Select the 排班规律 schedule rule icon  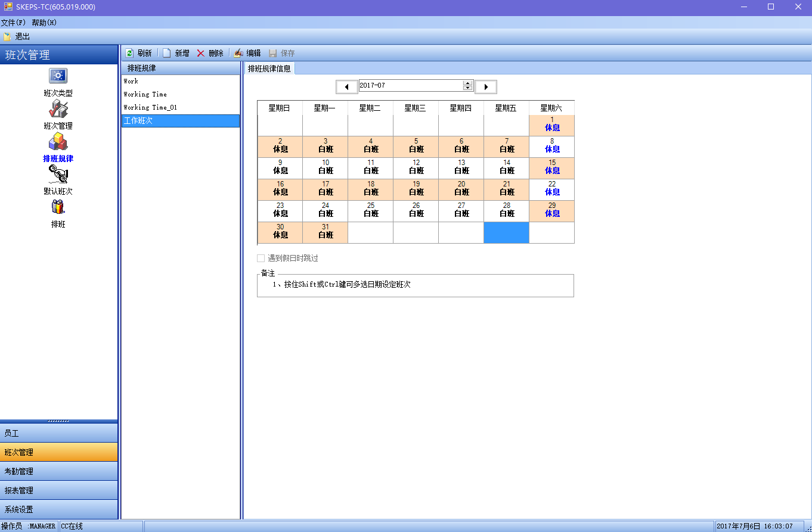58,142
